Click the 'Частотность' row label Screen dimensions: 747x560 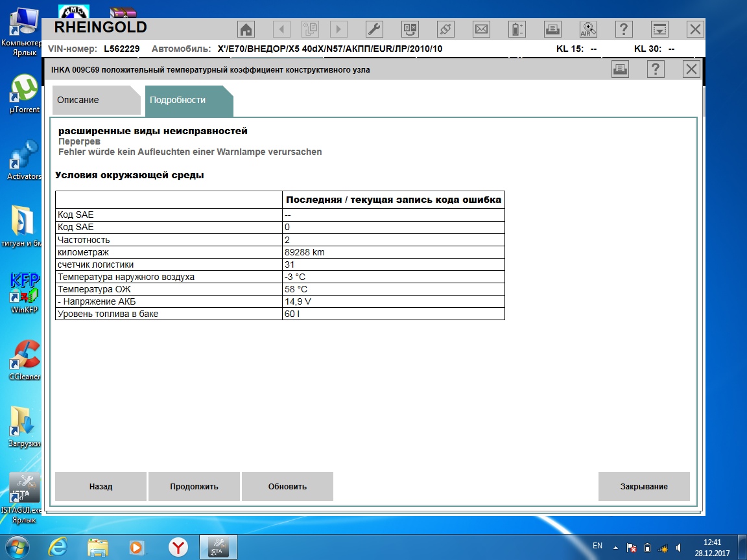[x=84, y=240]
